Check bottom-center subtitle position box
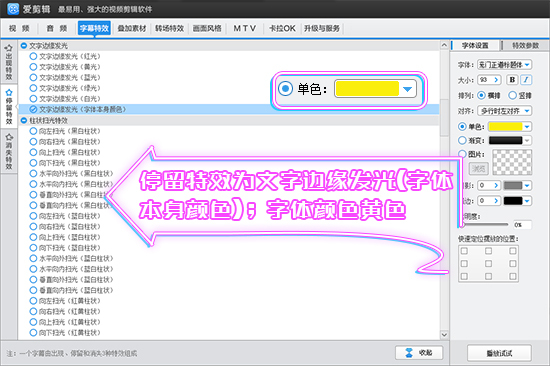Viewport: 550px width, 366px height. pos(488,276)
